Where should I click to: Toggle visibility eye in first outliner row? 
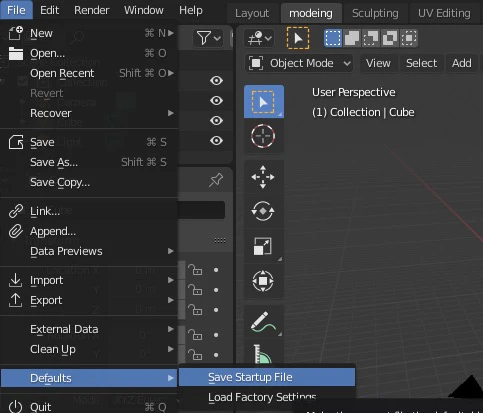point(216,80)
